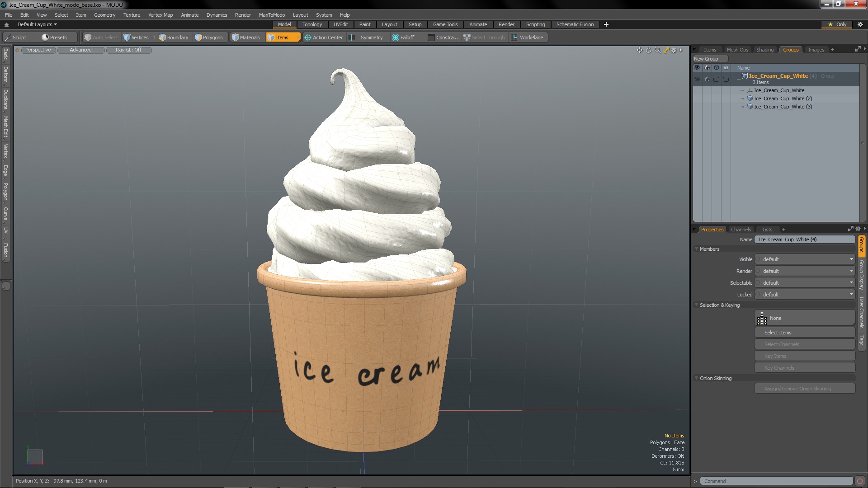Open the Texture menu
The image size is (868, 488).
[x=132, y=15]
